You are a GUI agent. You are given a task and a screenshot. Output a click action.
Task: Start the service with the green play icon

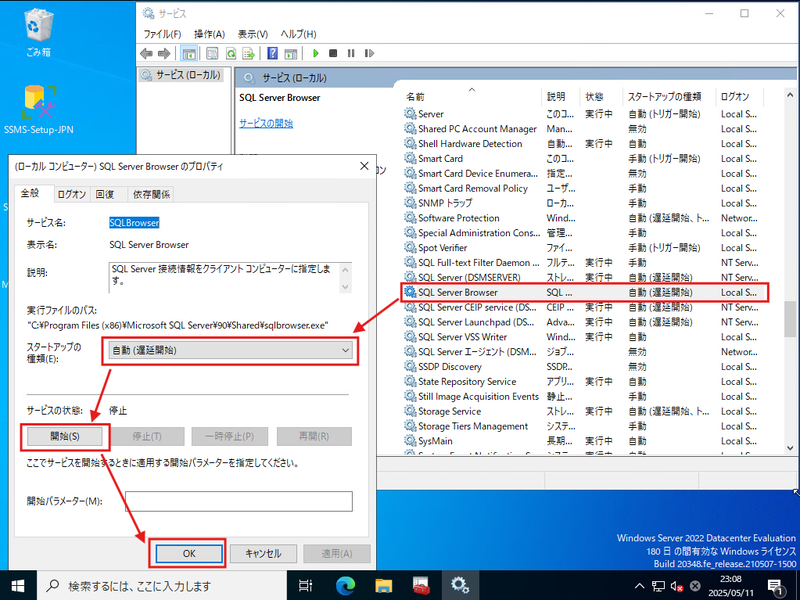(x=316, y=53)
